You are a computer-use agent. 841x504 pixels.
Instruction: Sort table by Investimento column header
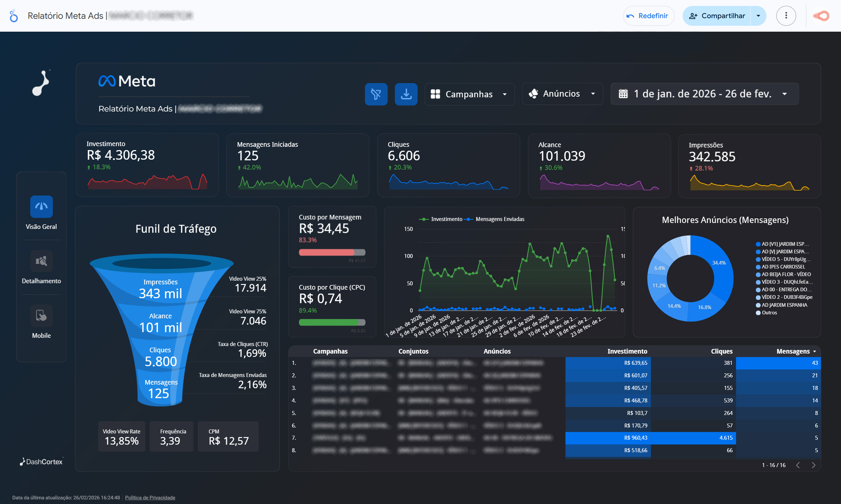pos(627,351)
